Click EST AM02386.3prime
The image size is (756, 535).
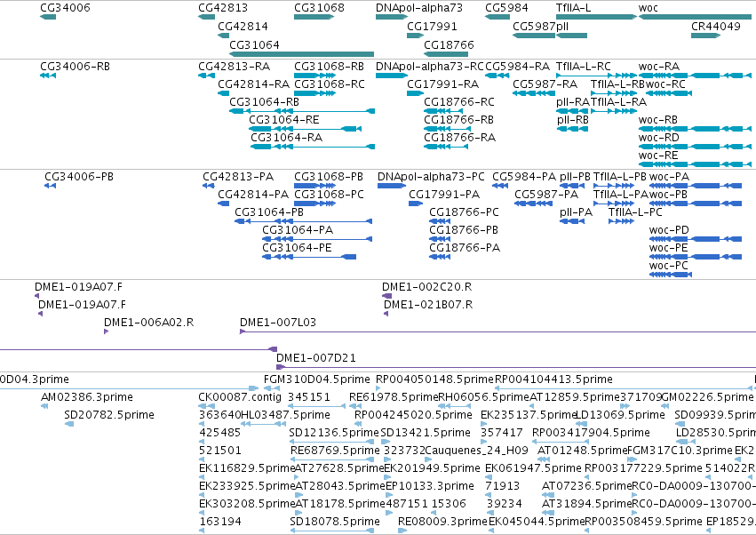[87, 397]
